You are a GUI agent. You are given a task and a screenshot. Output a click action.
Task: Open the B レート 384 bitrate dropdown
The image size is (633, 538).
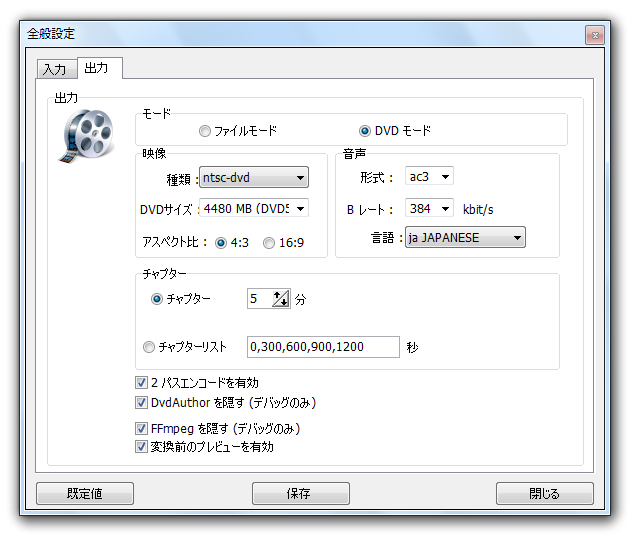pyautogui.click(x=429, y=209)
